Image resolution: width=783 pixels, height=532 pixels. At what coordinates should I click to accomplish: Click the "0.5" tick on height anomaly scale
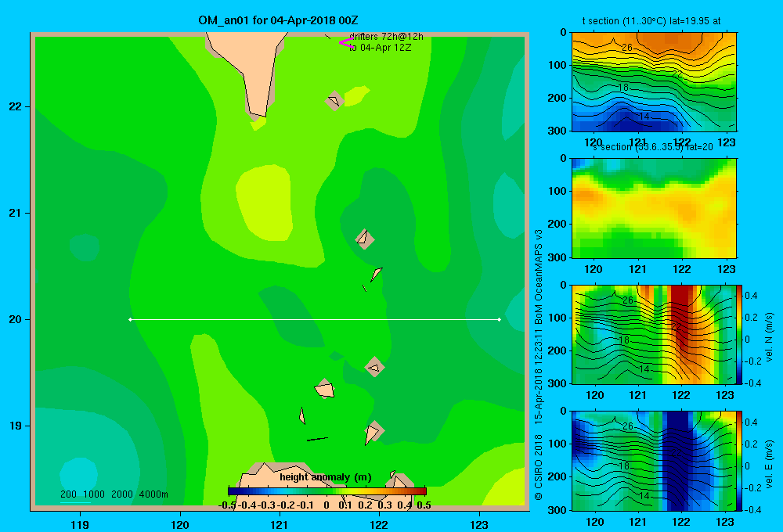(424, 505)
